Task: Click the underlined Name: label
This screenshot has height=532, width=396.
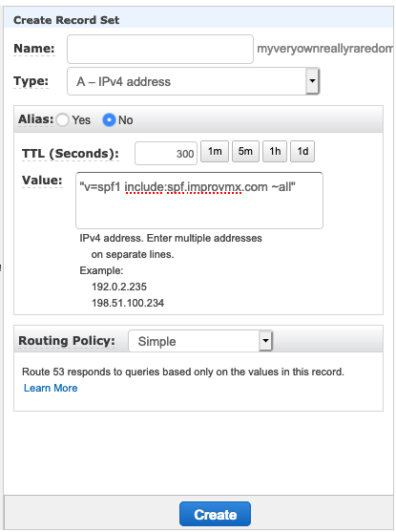Action: tap(34, 49)
